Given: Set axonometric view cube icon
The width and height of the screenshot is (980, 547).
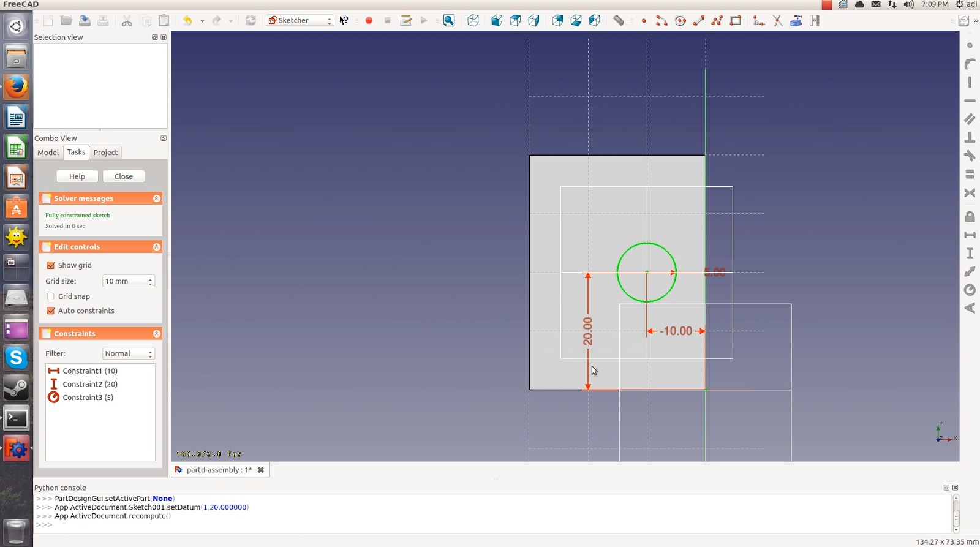Looking at the screenshot, I should tap(473, 20).
